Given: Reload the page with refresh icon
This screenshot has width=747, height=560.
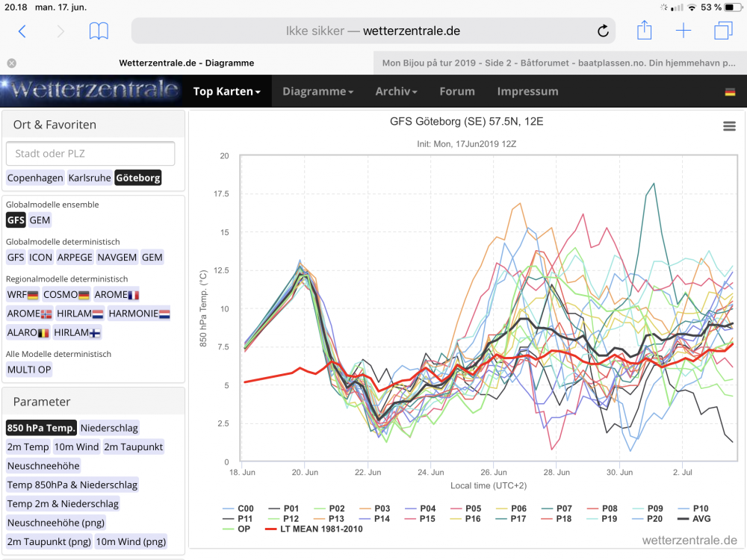Looking at the screenshot, I should pos(603,31).
